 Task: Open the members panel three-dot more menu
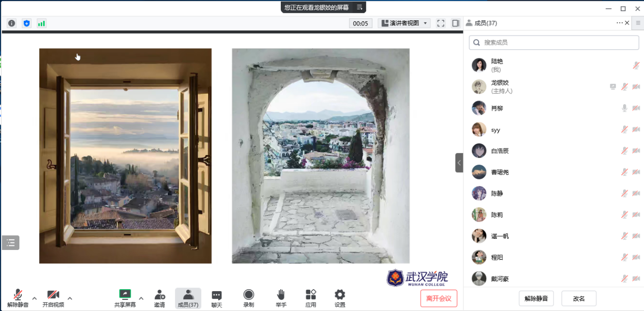click(619, 23)
